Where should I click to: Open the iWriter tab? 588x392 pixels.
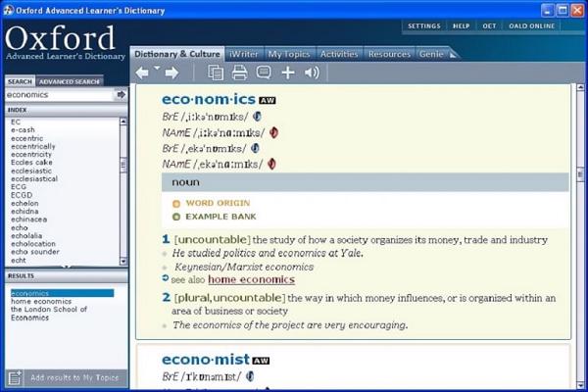pos(244,55)
